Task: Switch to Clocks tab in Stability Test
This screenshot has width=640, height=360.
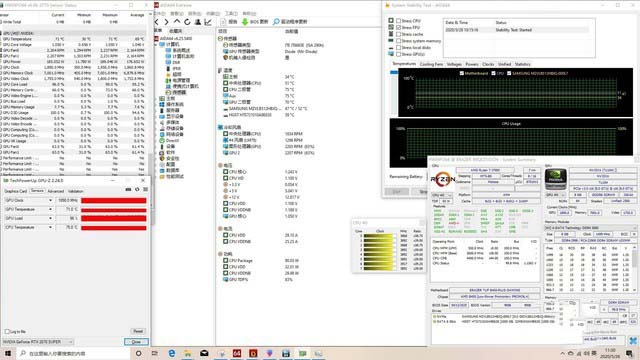Action: [488, 64]
